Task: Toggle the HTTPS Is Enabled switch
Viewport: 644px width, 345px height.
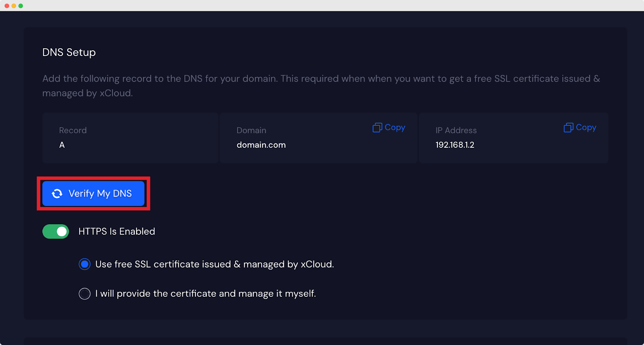Action: click(56, 231)
